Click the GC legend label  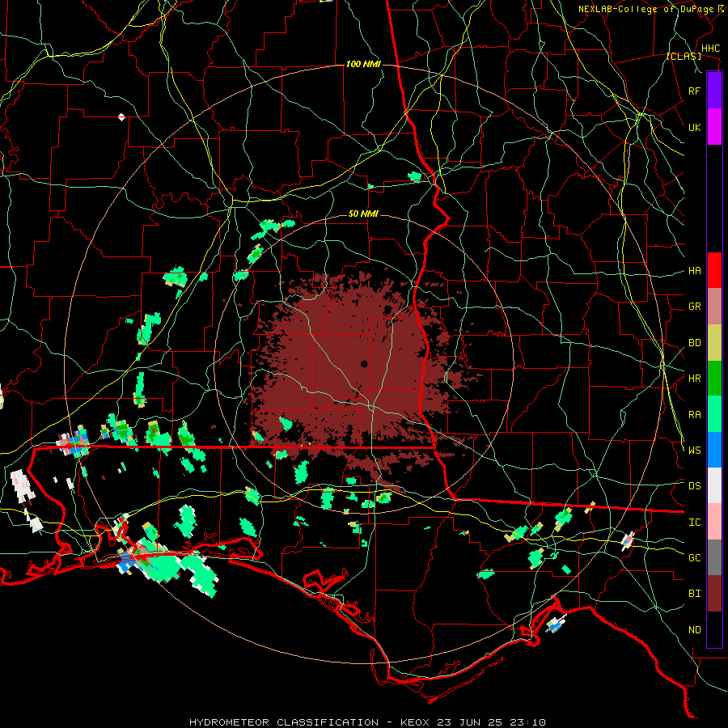pos(694,558)
